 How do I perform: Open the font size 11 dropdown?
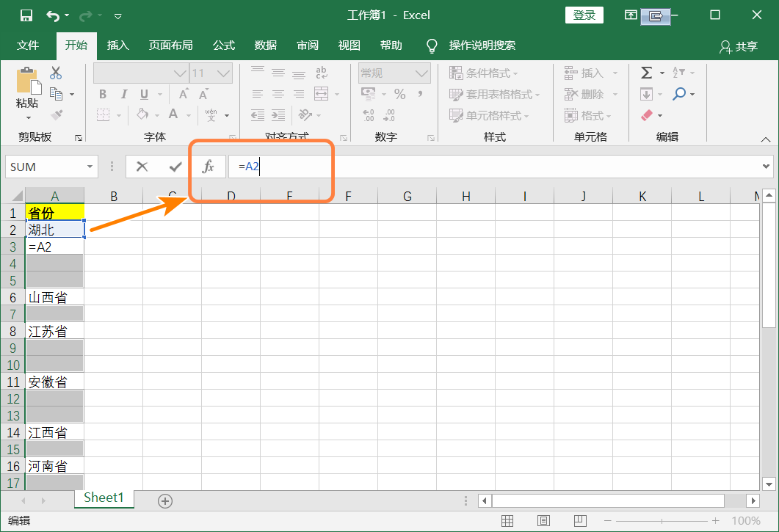coord(223,73)
